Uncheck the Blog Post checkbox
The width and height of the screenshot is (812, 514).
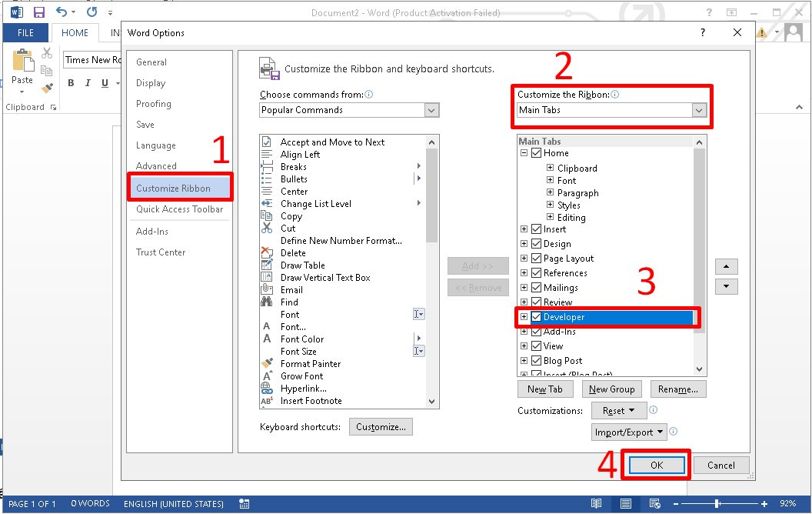coord(536,360)
